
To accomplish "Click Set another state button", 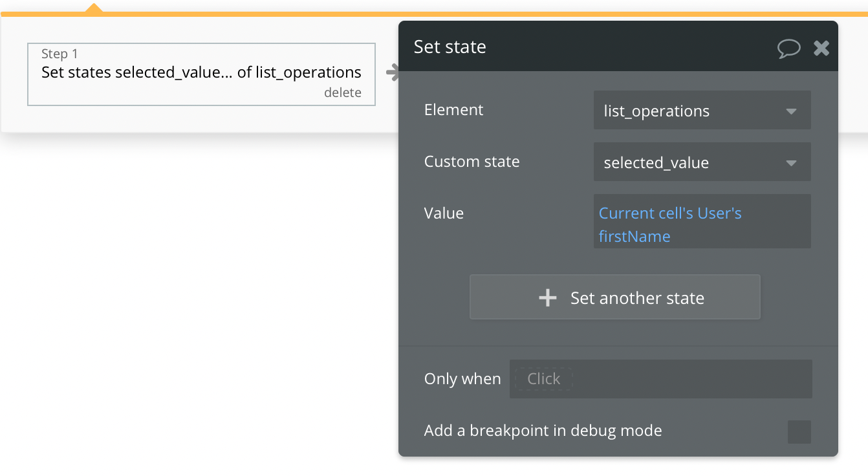I will coord(614,297).
